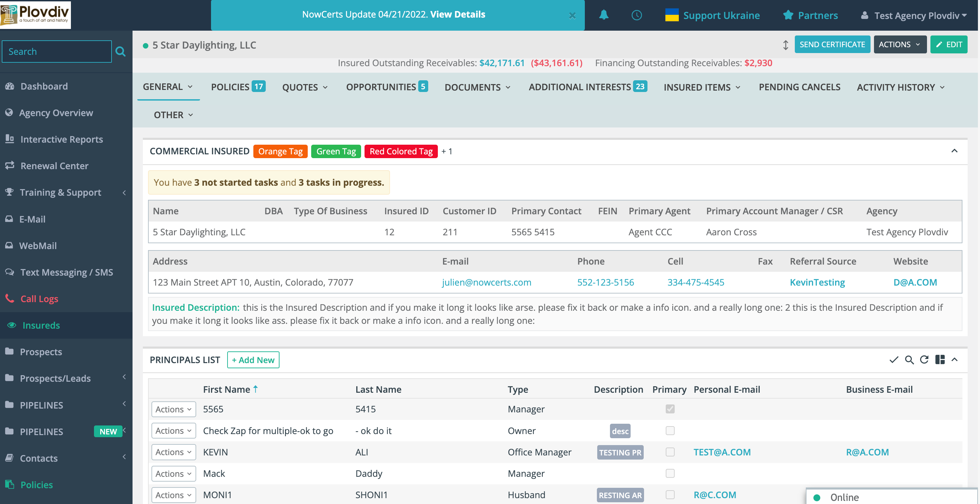Image resolution: width=980 pixels, height=504 pixels.
Task: Click the recent history clock icon
Action: (x=636, y=15)
